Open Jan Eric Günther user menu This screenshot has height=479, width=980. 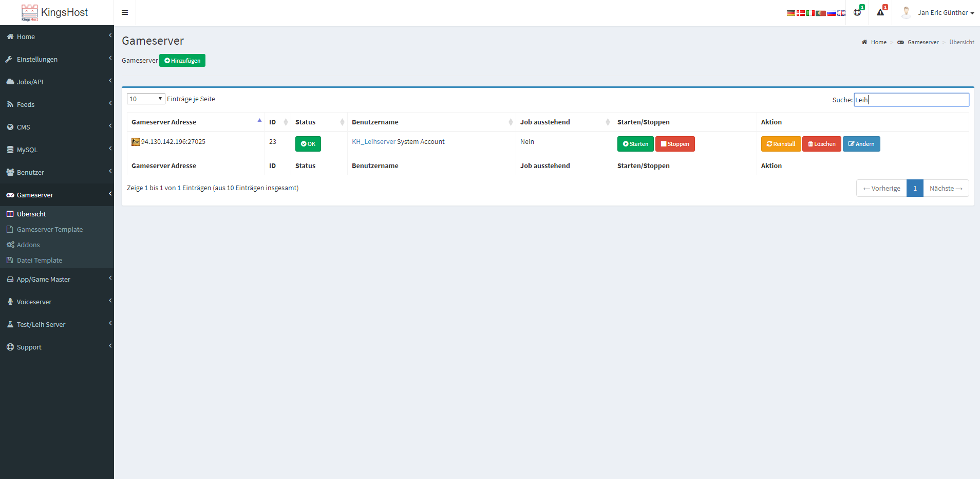pos(938,12)
